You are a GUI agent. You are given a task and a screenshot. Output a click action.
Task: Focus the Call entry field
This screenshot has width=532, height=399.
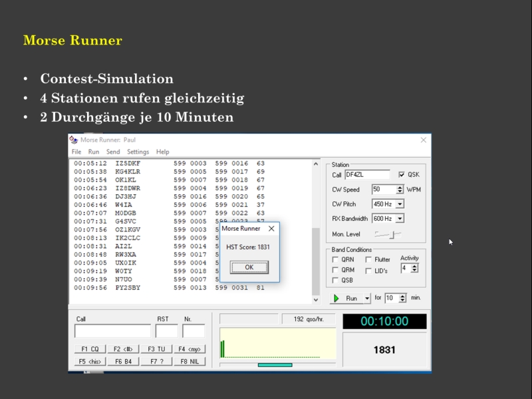coord(112,331)
